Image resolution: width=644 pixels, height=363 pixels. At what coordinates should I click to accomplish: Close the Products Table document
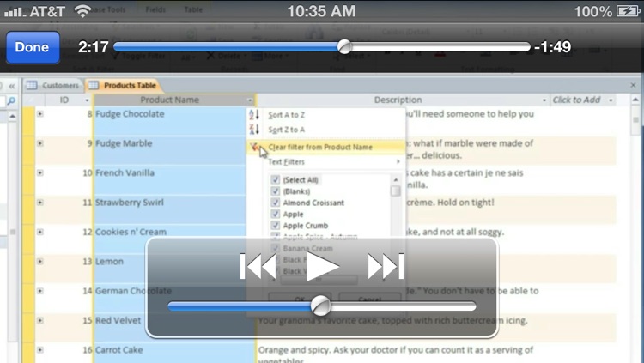pyautogui.click(x=633, y=85)
